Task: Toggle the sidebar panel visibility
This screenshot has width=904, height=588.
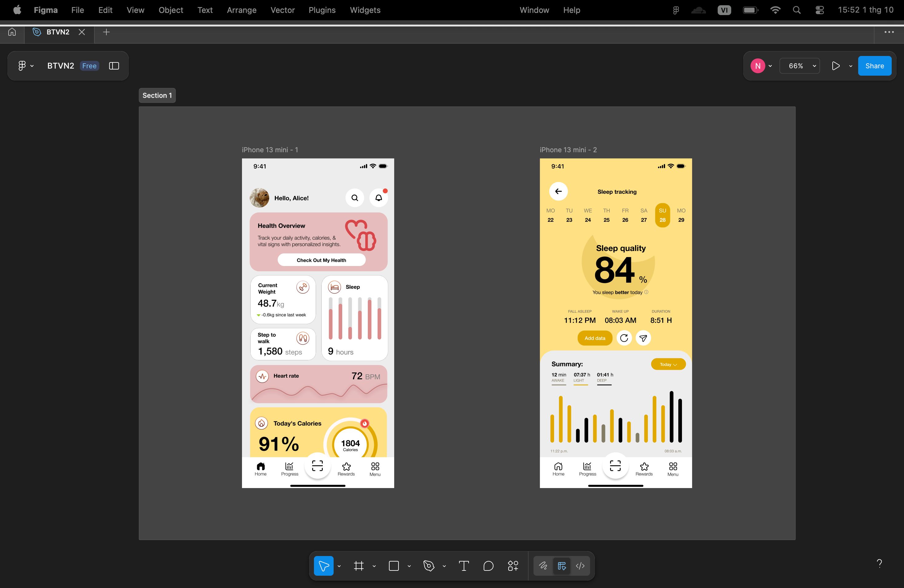Action: [x=114, y=66]
